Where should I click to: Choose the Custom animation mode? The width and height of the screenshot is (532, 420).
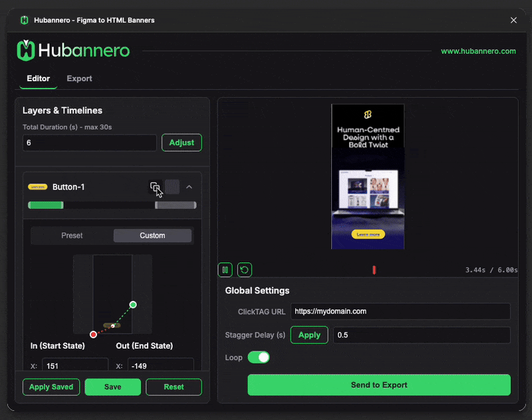(x=152, y=236)
